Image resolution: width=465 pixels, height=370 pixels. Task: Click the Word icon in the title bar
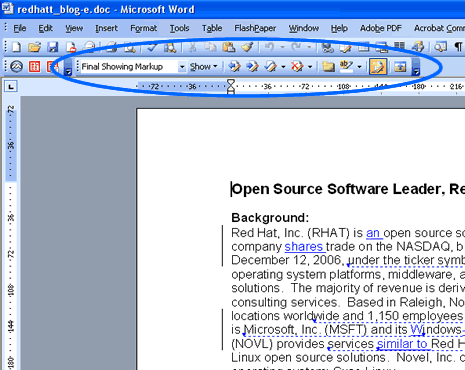click(x=7, y=8)
